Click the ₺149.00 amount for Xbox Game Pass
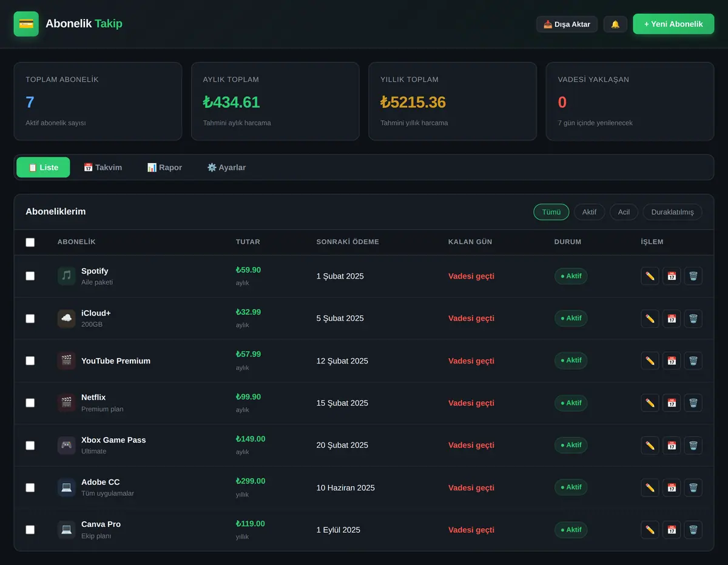The width and height of the screenshot is (728, 565). click(x=251, y=439)
